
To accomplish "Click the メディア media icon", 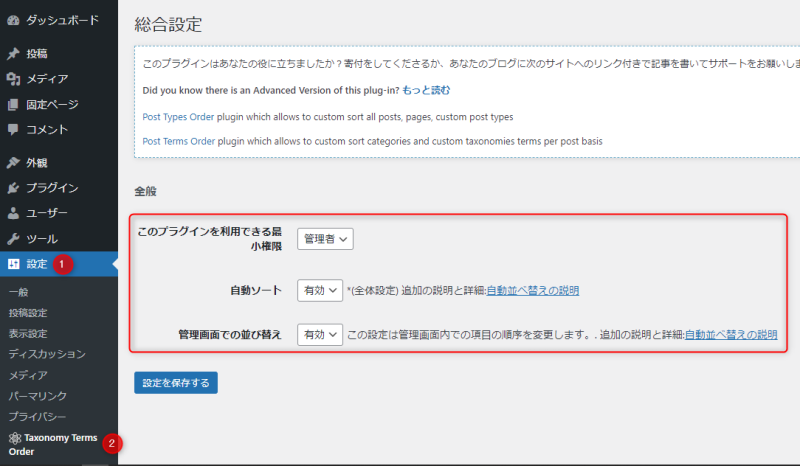I will coord(13,79).
